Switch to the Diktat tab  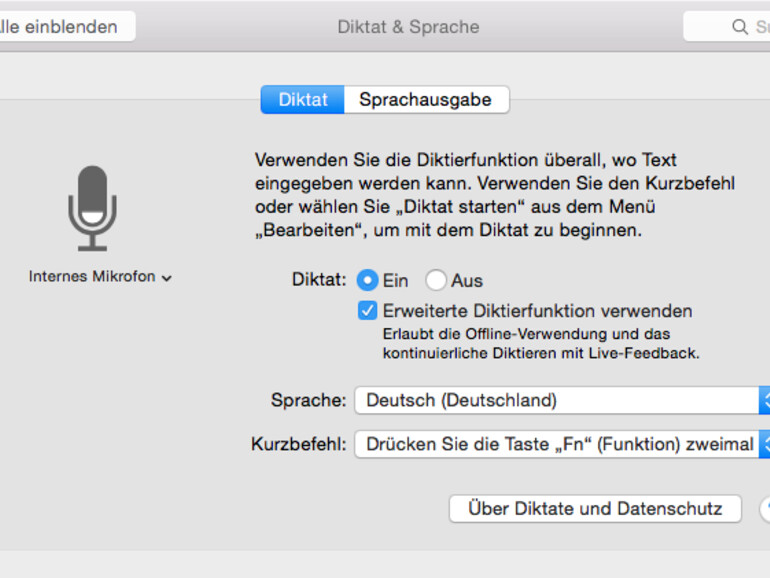point(303,100)
